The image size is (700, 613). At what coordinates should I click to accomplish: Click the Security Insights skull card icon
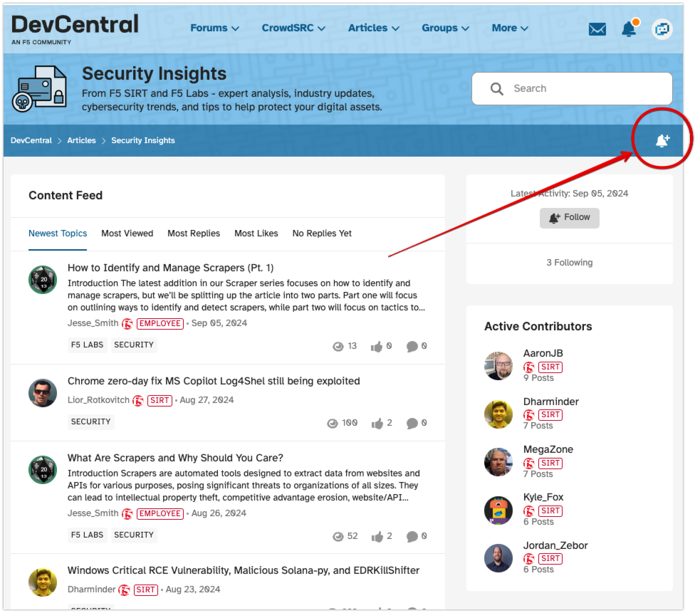point(39,89)
